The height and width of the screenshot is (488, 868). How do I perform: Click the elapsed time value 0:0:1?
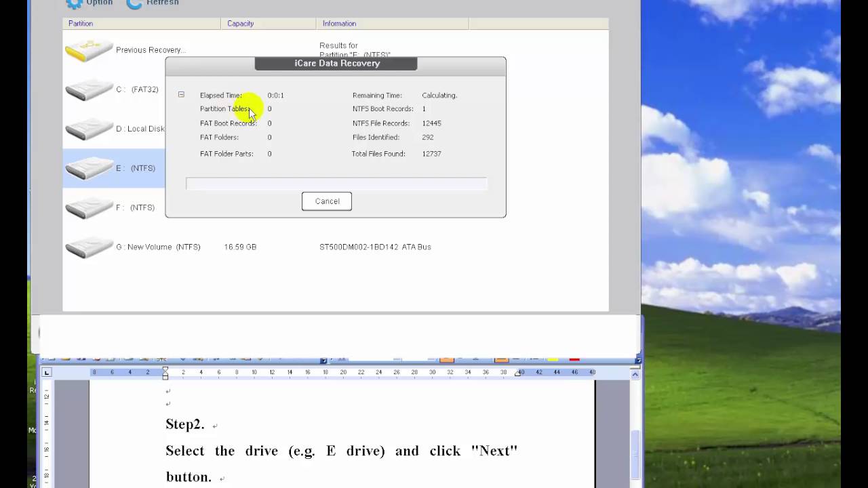pyautogui.click(x=275, y=96)
